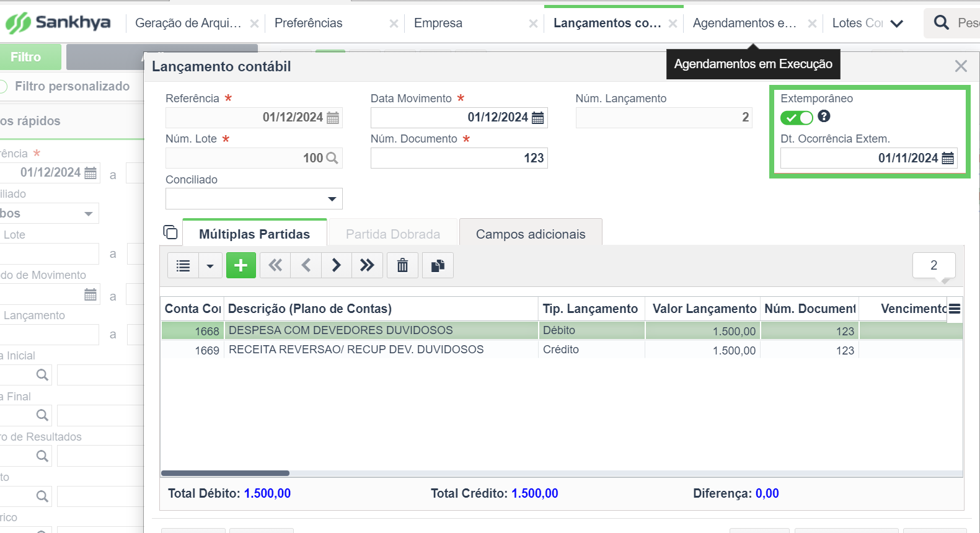This screenshot has height=533, width=980.
Task: Duplicate the record using the copy icon
Action: coord(438,265)
